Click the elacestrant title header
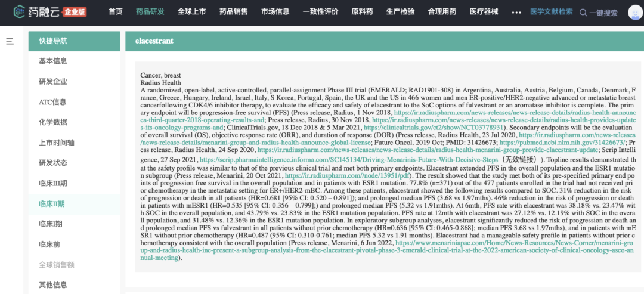 click(154, 41)
